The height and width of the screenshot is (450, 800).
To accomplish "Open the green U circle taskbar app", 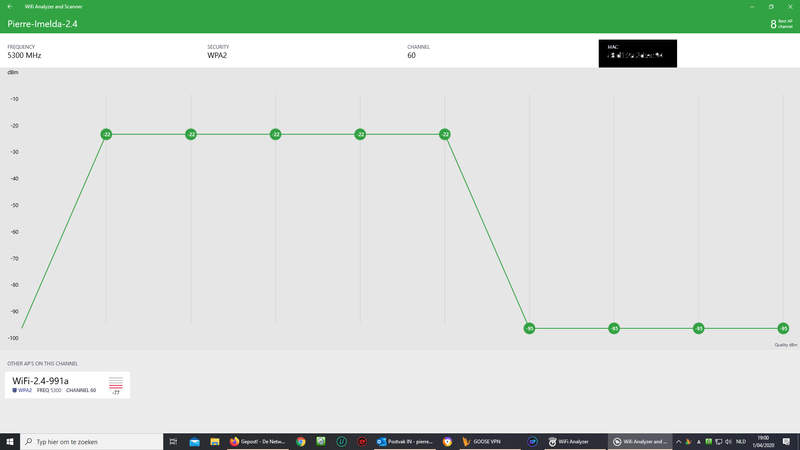I will 341,442.
